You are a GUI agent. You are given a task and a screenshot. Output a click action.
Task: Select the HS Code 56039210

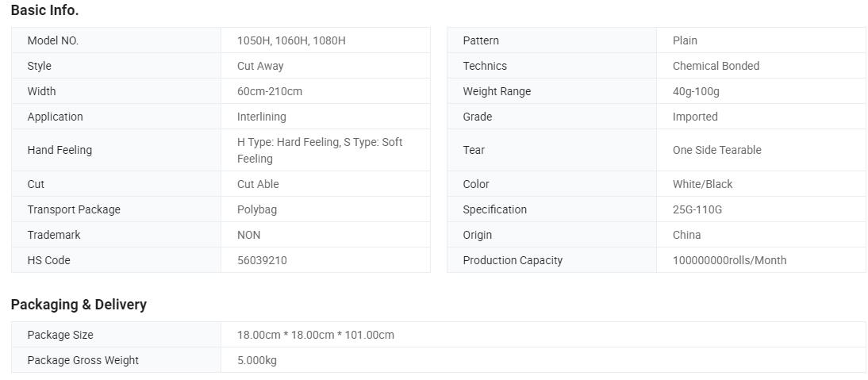[262, 260]
